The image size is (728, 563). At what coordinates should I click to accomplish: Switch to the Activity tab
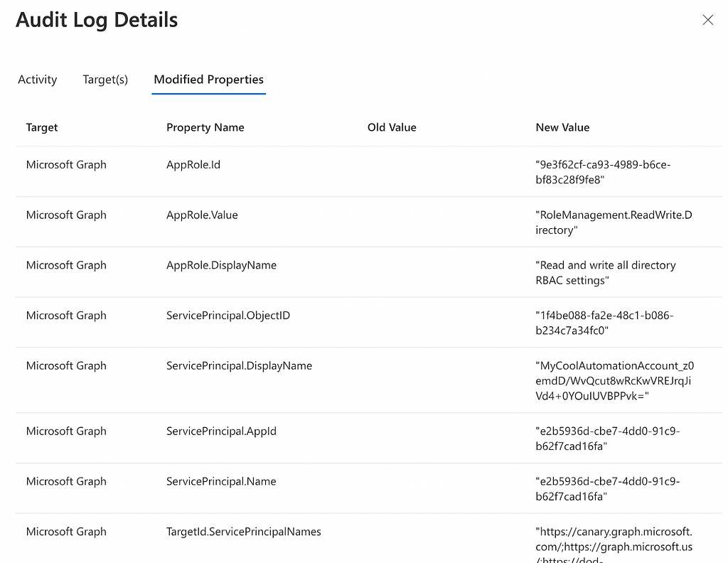pos(38,80)
